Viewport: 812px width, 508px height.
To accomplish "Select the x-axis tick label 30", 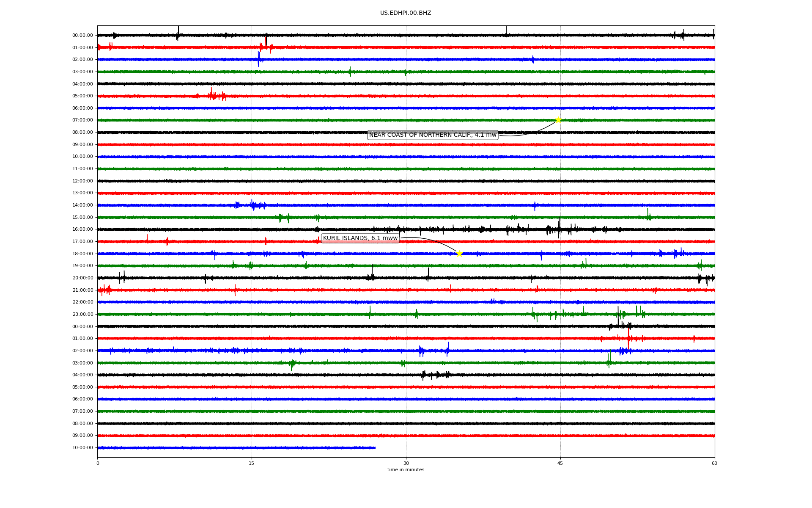I will 406,463.
